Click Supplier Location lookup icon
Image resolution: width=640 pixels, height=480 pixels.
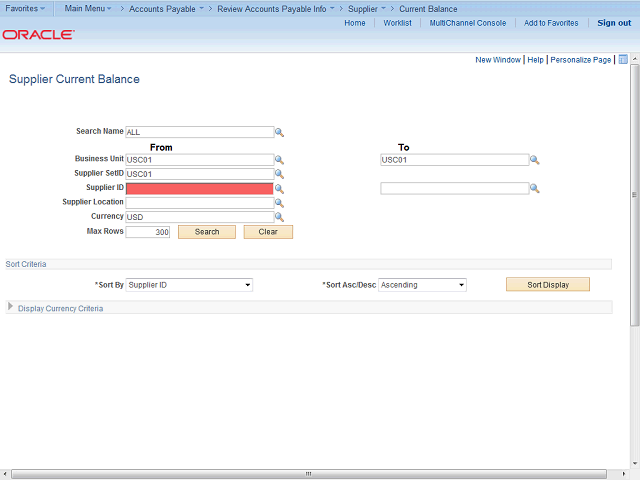pos(280,203)
